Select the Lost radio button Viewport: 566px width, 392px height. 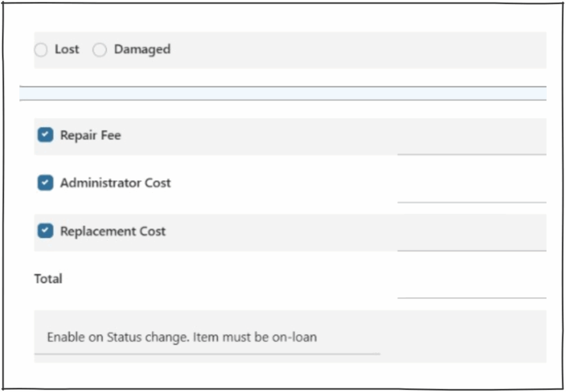click(41, 50)
